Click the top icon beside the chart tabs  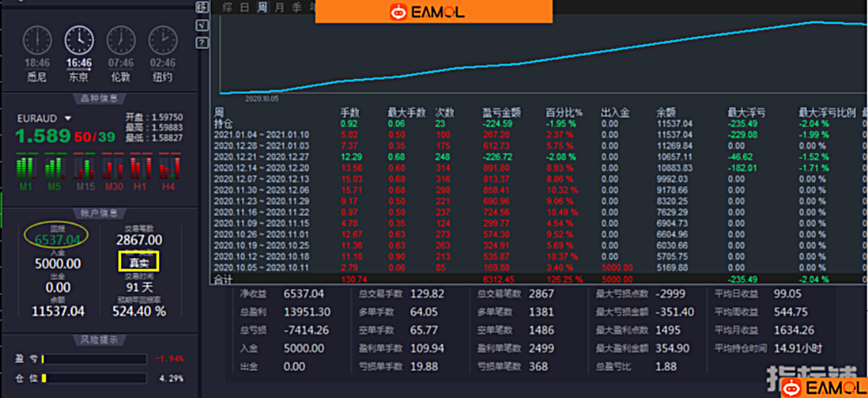point(202,8)
